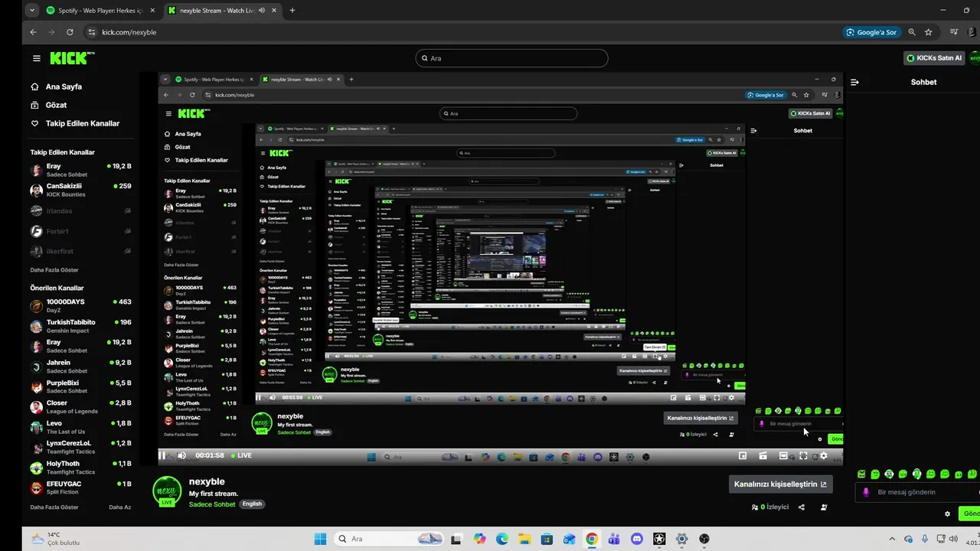Open Ana Sayfa from the Kick sidebar
Viewport: 980px width, 551px height.
pos(64,86)
